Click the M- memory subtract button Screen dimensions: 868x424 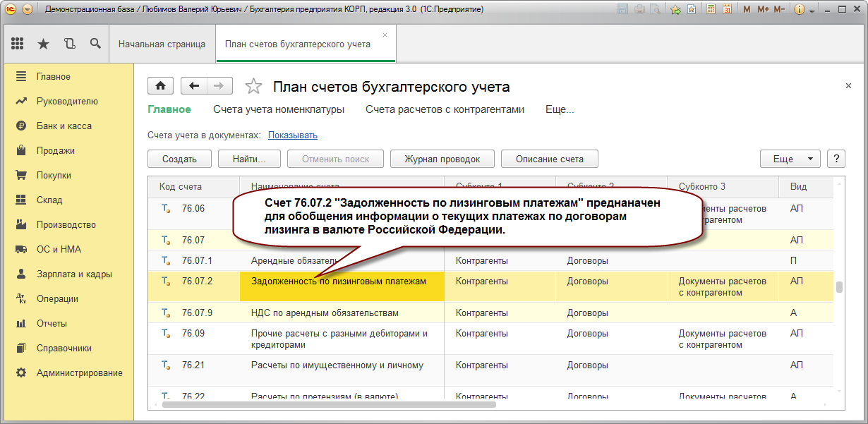(779, 10)
